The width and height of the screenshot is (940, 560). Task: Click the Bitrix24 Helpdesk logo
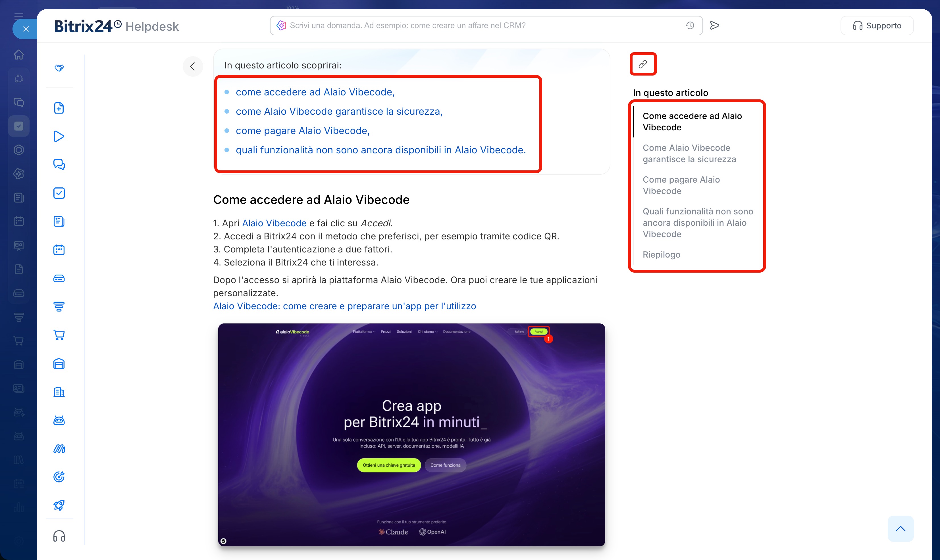117,26
